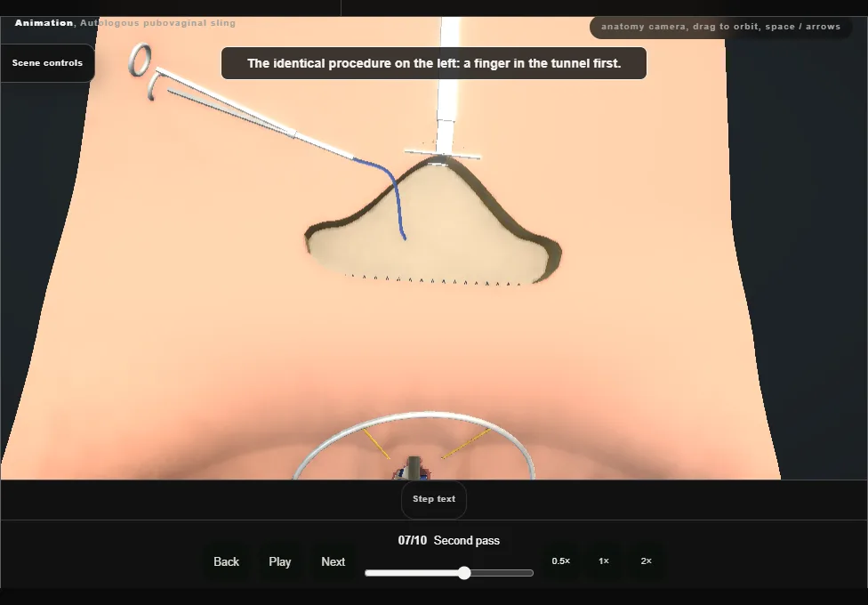Viewport: 868px width, 605px height.
Task: Click the 'Autologous pubovaginal sling' title
Action: coord(157,23)
